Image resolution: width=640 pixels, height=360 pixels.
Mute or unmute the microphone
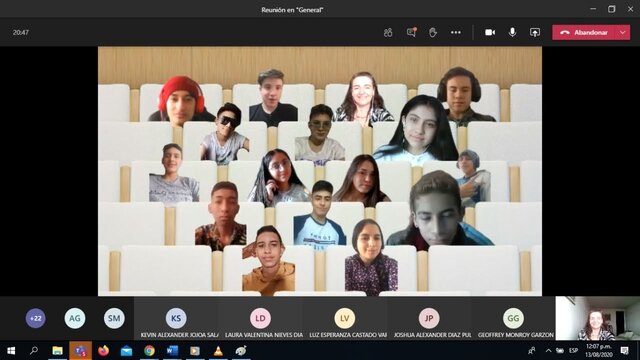coord(512,32)
